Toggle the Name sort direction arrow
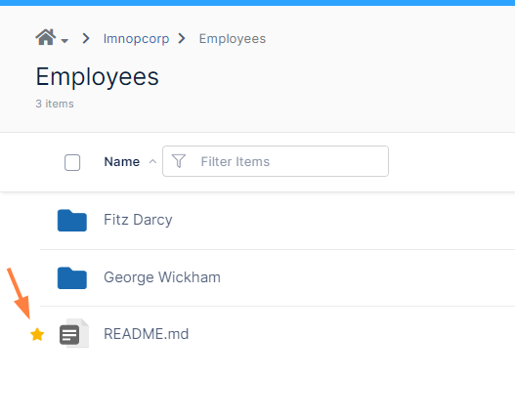The height and width of the screenshot is (420, 515). pyautogui.click(x=152, y=161)
